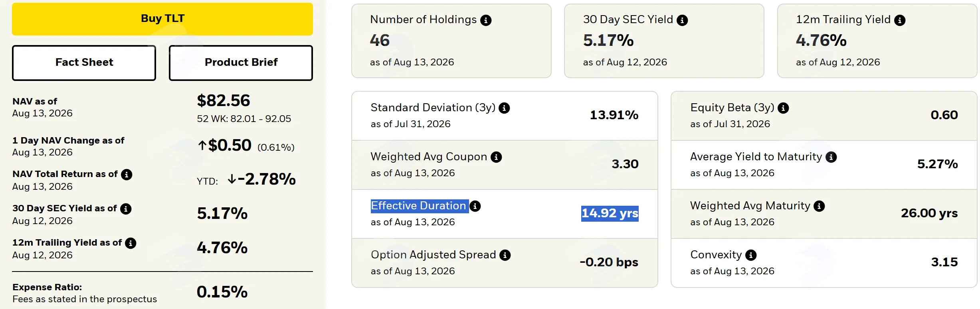This screenshot has height=309, width=980.
Task: Open Equity Beta (3y) info tooltip
Action: pyautogui.click(x=783, y=108)
